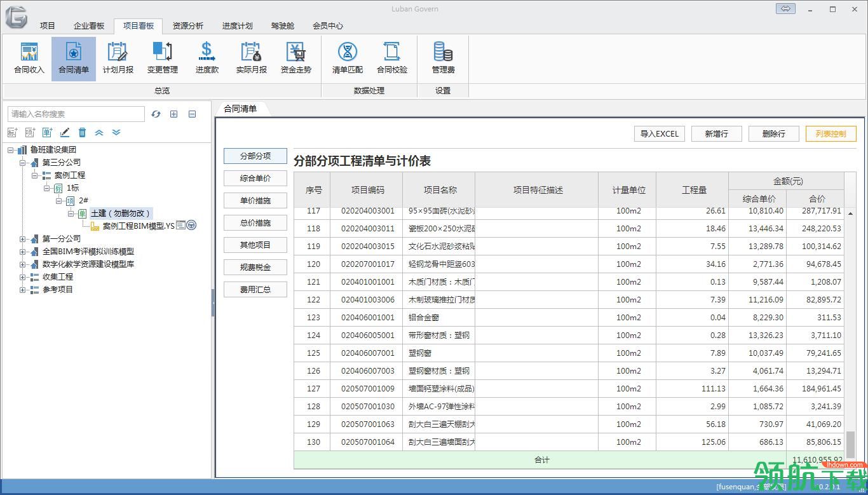Viewport: 868px width, 495px height.
Task: Click the table scrollbar up arrow
Action: pyautogui.click(x=850, y=214)
